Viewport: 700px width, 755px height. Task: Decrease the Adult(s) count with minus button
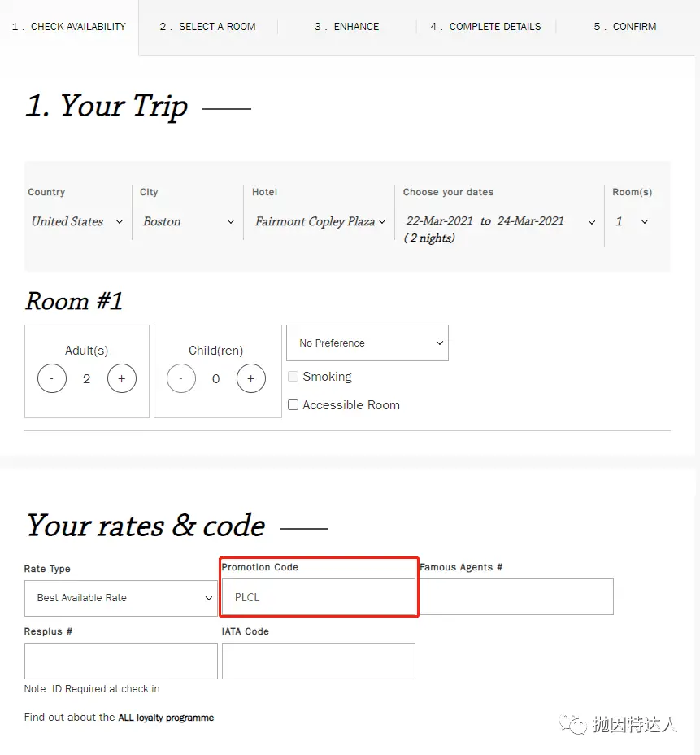point(52,378)
